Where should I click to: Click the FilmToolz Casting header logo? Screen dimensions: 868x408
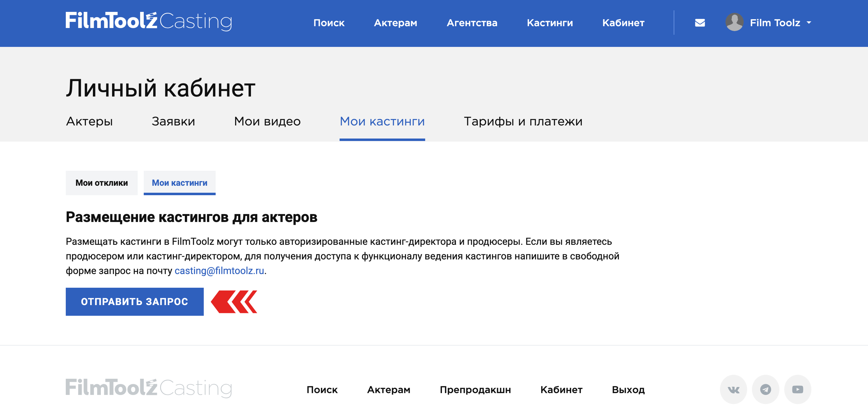149,21
